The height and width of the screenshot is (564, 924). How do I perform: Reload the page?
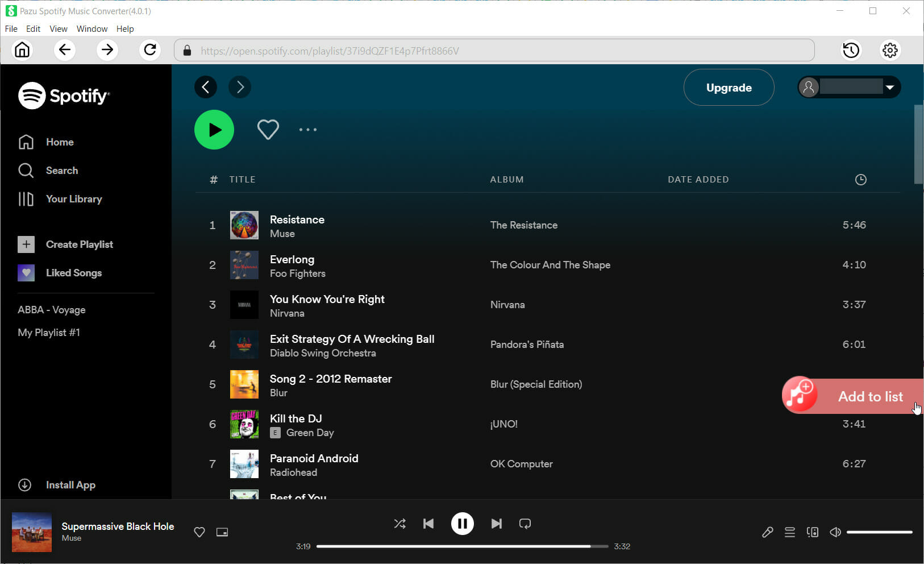tap(150, 50)
